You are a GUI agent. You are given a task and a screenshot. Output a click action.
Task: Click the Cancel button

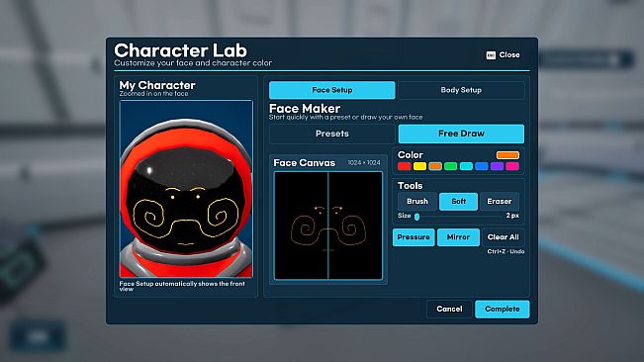[x=449, y=309]
